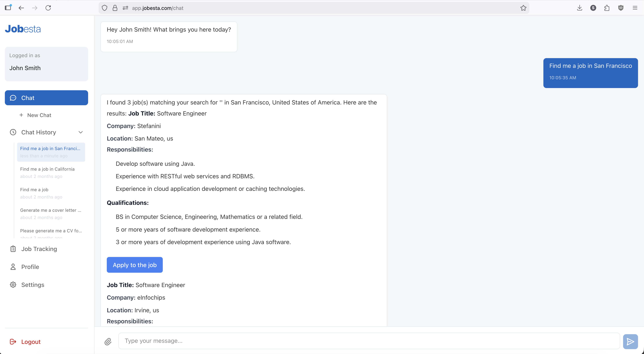Open the browser hamburger menu
The image size is (644, 354).
coord(635,8)
